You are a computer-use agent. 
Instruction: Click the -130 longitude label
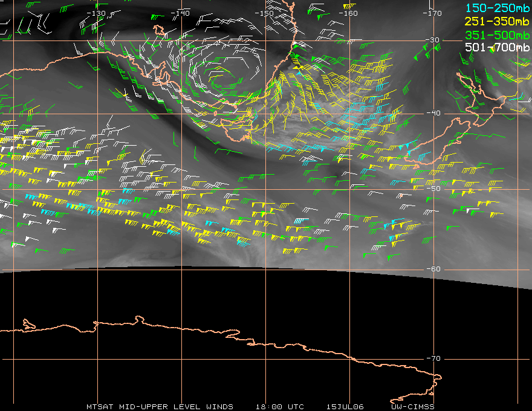click(96, 13)
